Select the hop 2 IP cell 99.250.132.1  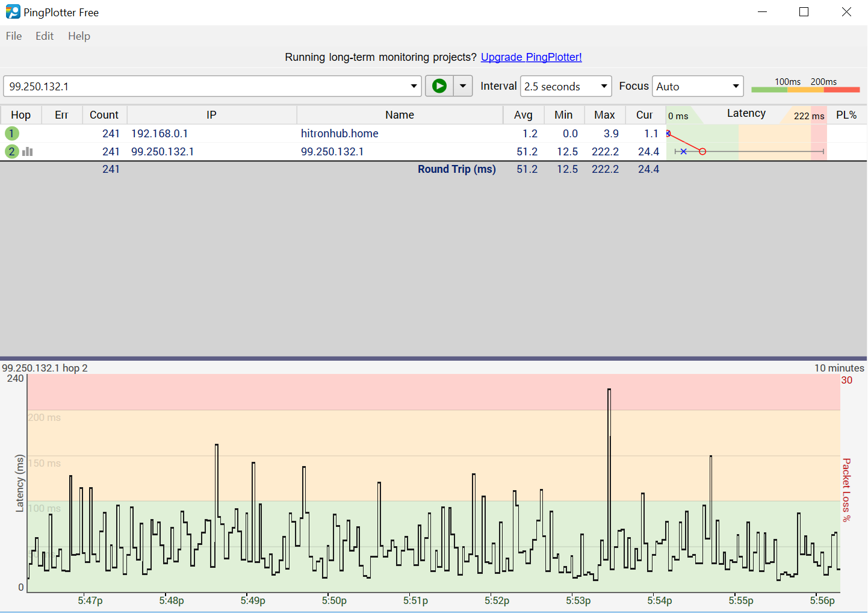(163, 152)
